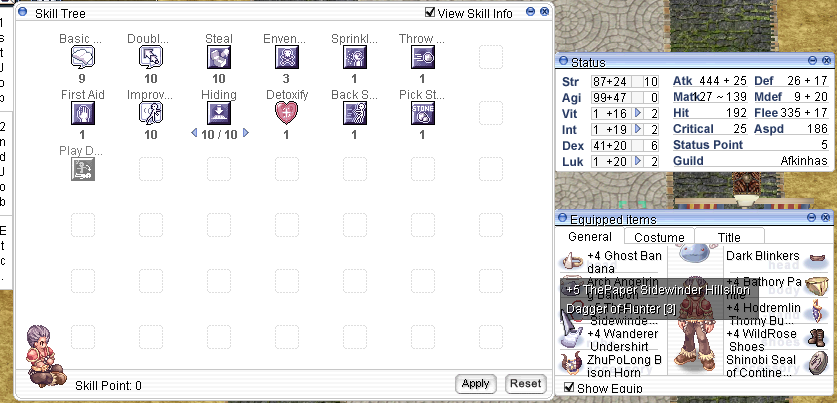Image resolution: width=837 pixels, height=403 pixels.
Task: Click the Critical value 25
Action: coord(739,129)
